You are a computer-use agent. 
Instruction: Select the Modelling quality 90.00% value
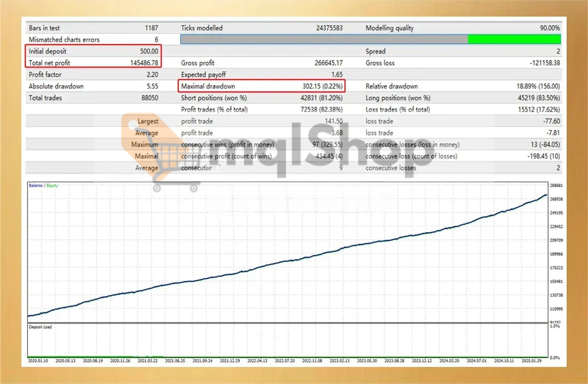click(550, 28)
